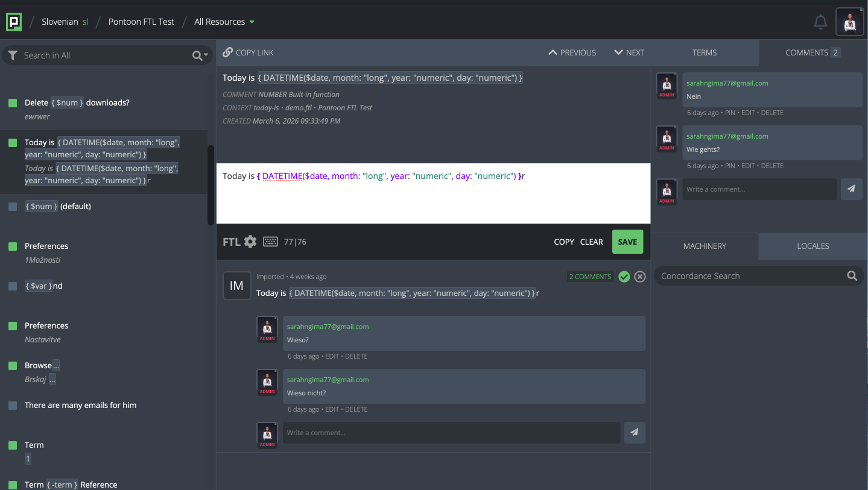
Task: Switch to the Locales tab
Action: (813, 246)
